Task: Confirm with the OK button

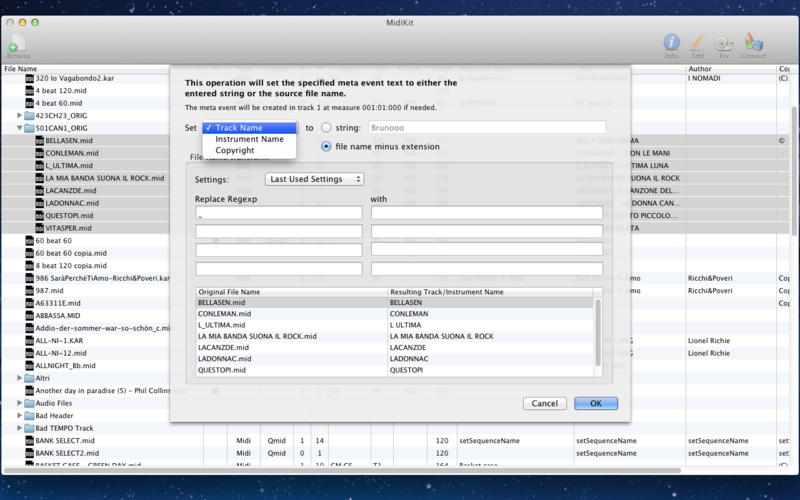Action: pos(596,404)
